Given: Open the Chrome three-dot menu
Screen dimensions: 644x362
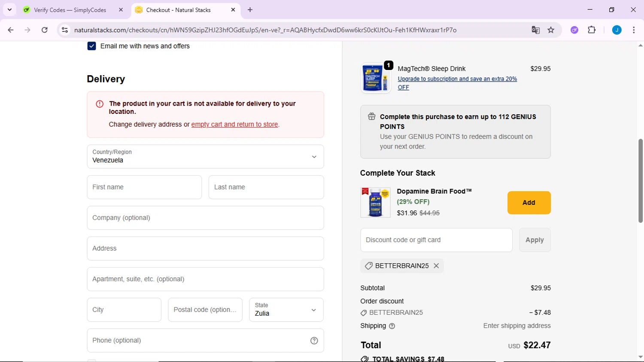Looking at the screenshot, I should [634, 30].
